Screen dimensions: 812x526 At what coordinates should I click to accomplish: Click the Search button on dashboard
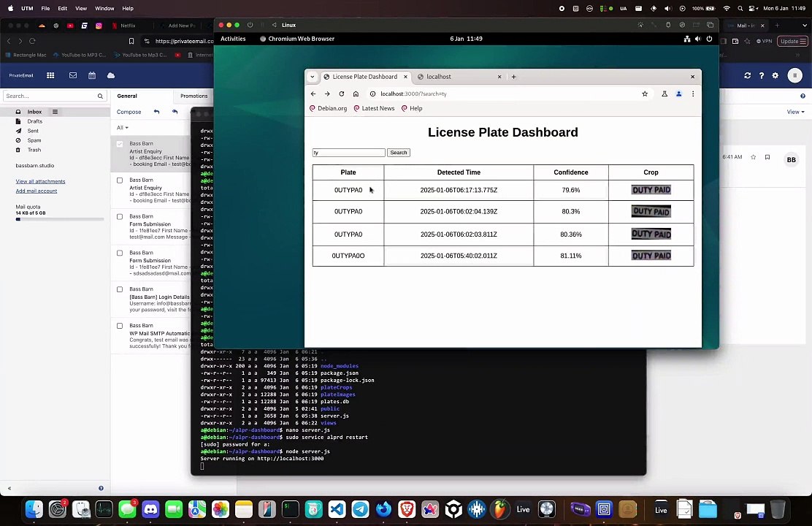point(398,153)
